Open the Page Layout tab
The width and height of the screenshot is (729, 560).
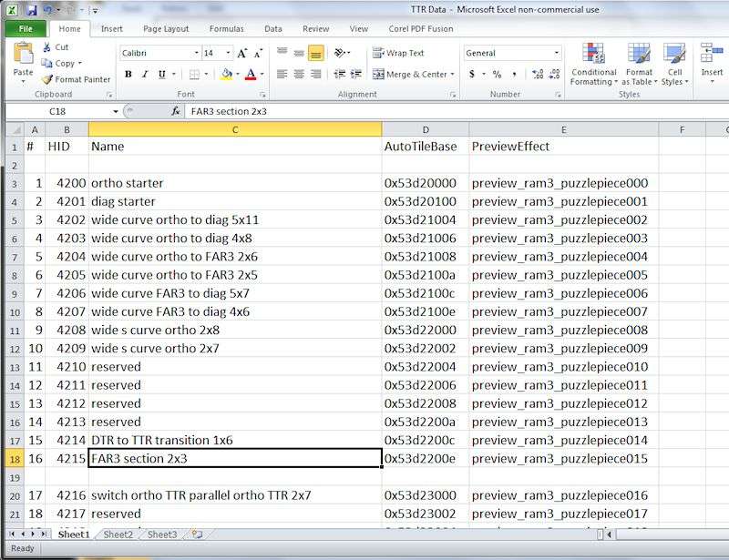[x=166, y=29]
